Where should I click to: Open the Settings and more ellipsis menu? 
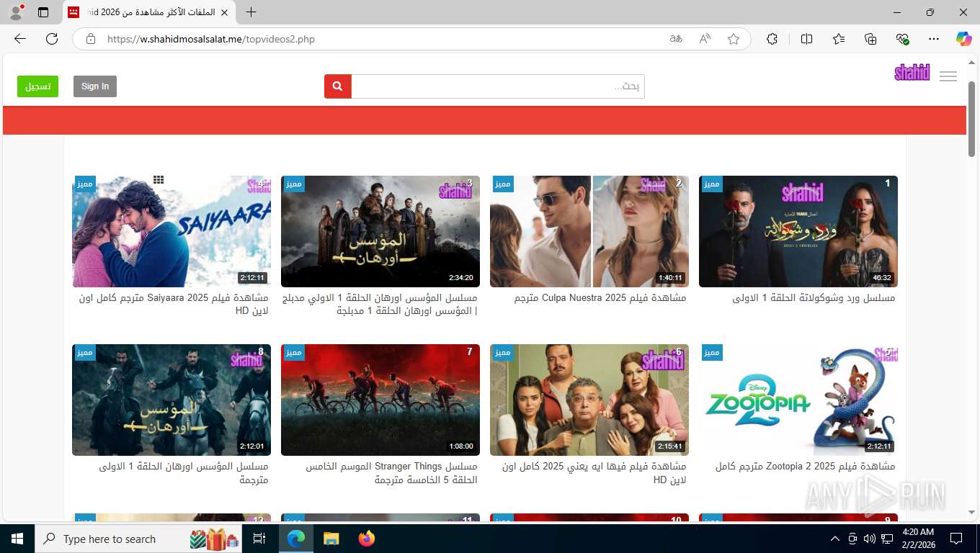pyautogui.click(x=934, y=39)
